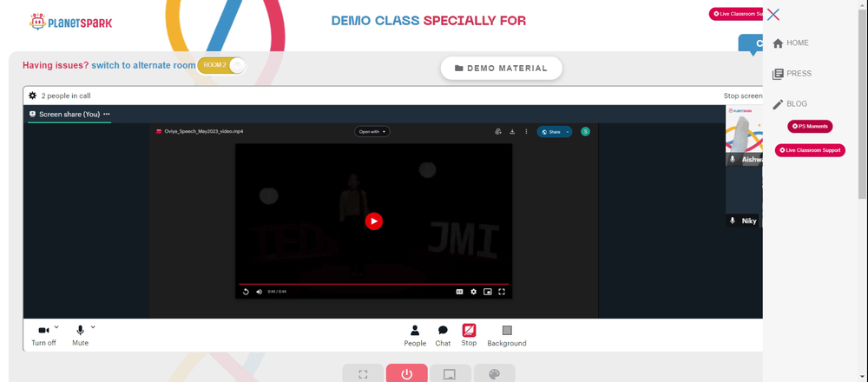This screenshot has height=382, width=868.
Task: Click the screen monitor button below call
Action: pyautogui.click(x=450, y=373)
